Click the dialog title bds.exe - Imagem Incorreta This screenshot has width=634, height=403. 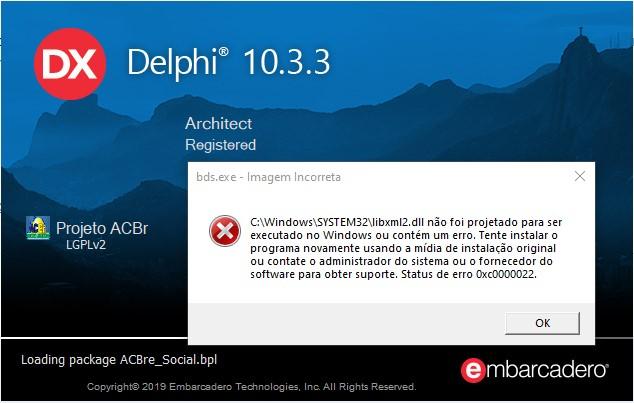pyautogui.click(x=268, y=177)
